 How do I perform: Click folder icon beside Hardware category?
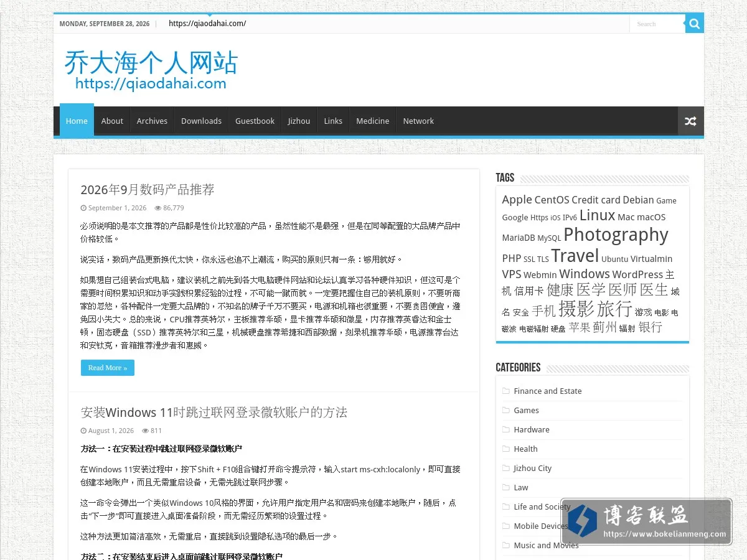coord(506,429)
